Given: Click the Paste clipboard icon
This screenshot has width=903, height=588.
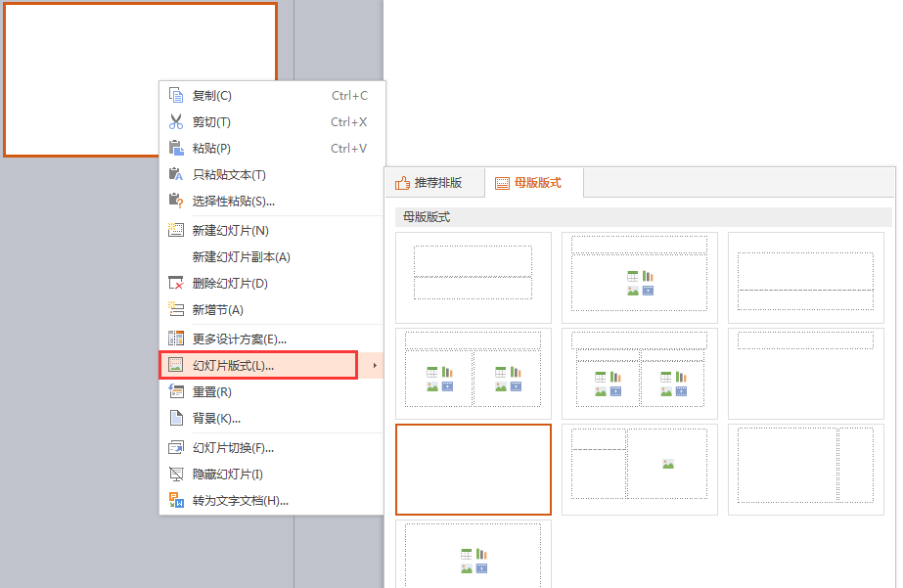Looking at the screenshot, I should (176, 148).
